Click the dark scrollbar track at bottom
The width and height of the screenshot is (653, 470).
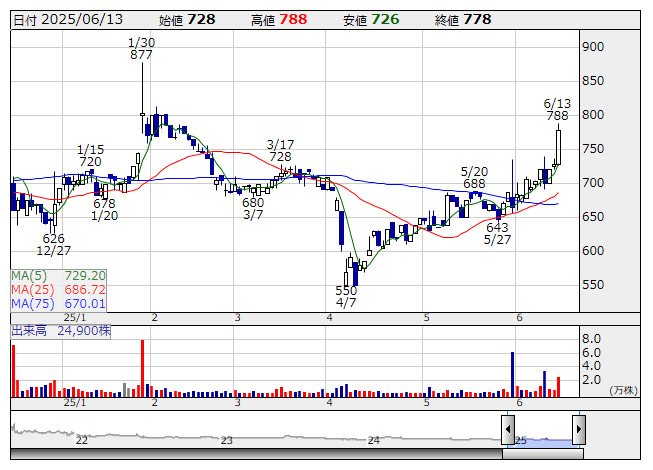pos(257,453)
